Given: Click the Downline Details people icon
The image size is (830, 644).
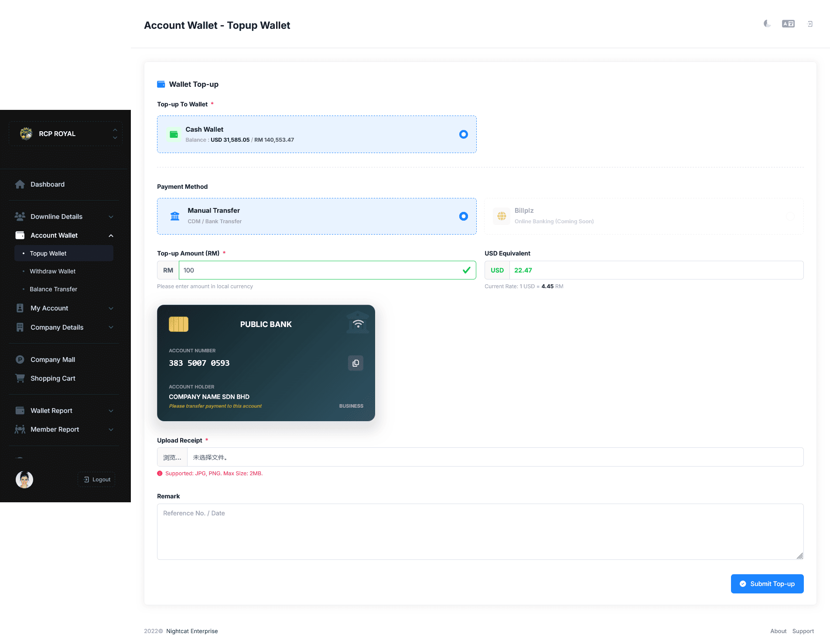Looking at the screenshot, I should (x=20, y=216).
